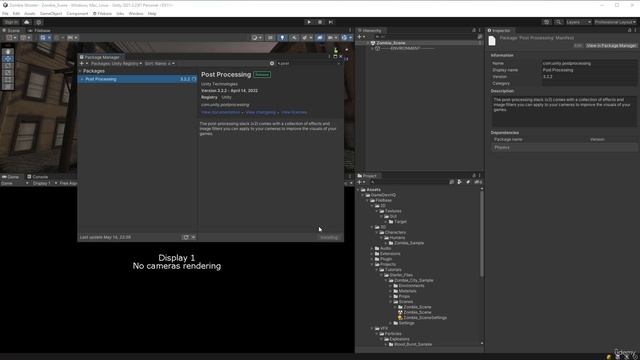Select the Hand view tool in Scene
Viewport: 640px width, 360px height.
tap(8, 52)
